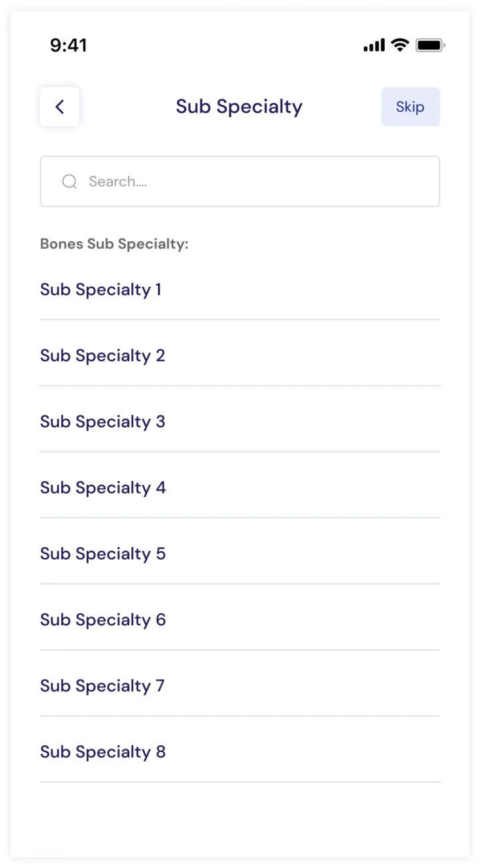Click the divider line under Sub Specialty 1
This screenshot has height=868, width=480.
(240, 319)
